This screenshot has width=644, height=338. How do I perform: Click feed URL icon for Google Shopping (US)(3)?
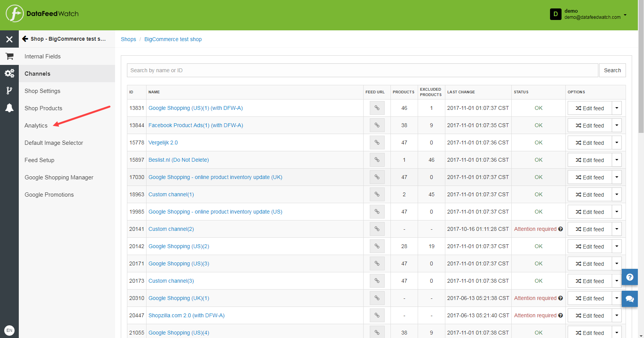point(377,263)
